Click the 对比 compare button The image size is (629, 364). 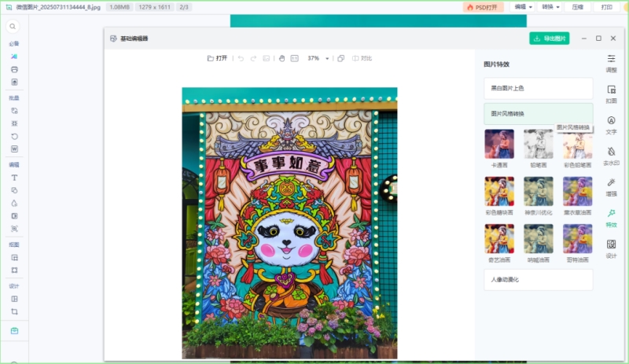(362, 58)
